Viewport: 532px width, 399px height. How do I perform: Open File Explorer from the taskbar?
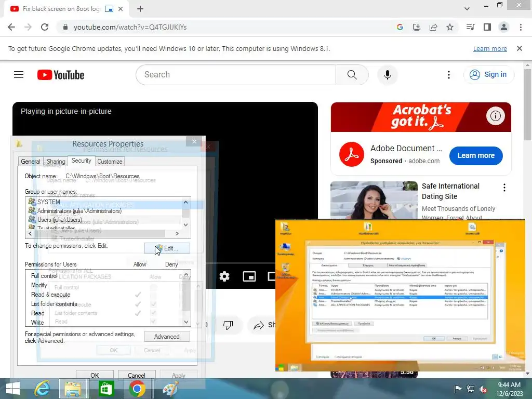click(x=74, y=389)
